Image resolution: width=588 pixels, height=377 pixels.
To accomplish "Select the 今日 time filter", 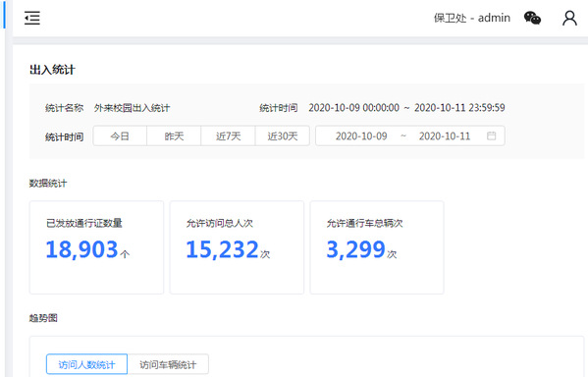I will pyautogui.click(x=120, y=135).
